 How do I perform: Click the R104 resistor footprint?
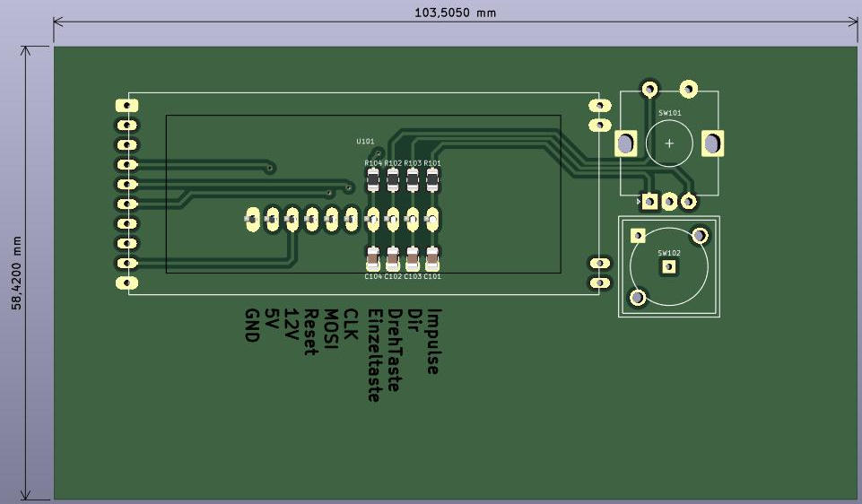[373, 181]
